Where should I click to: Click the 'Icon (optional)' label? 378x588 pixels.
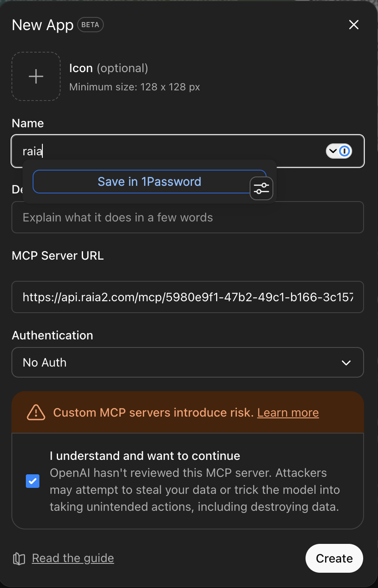(x=108, y=68)
